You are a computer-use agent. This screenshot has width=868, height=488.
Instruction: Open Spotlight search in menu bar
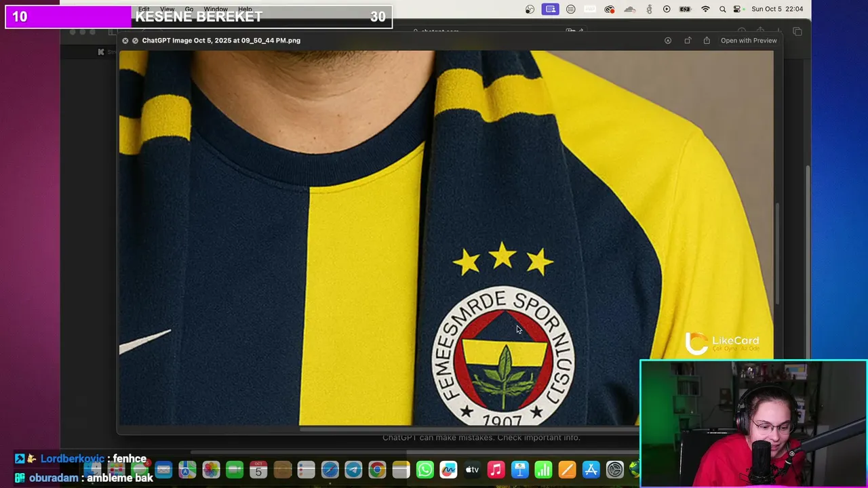[x=722, y=9]
